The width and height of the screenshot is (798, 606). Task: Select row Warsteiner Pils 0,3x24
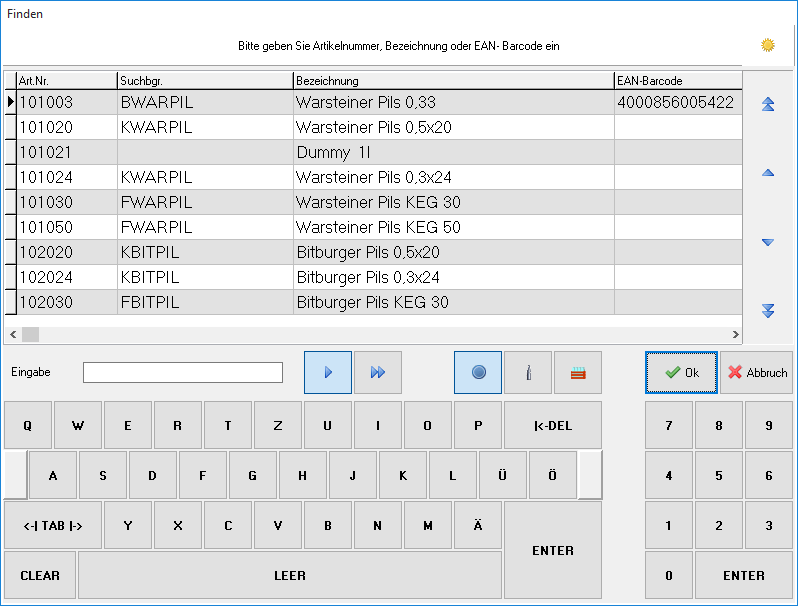click(x=373, y=177)
